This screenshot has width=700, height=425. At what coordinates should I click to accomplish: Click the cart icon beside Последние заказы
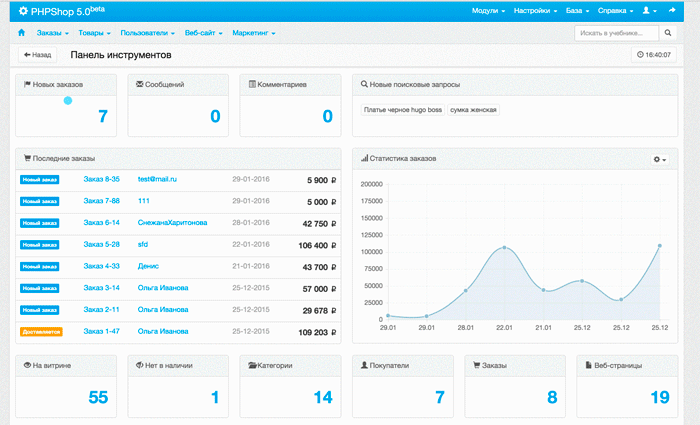(27, 158)
